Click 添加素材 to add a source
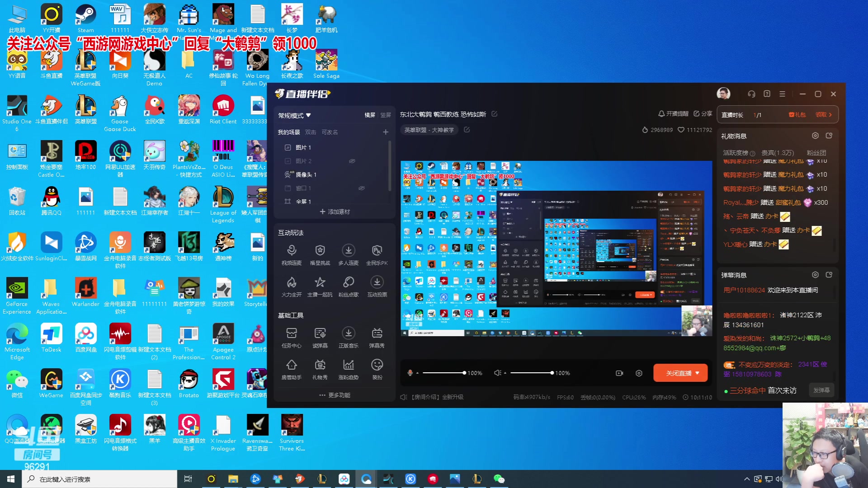 click(x=335, y=211)
